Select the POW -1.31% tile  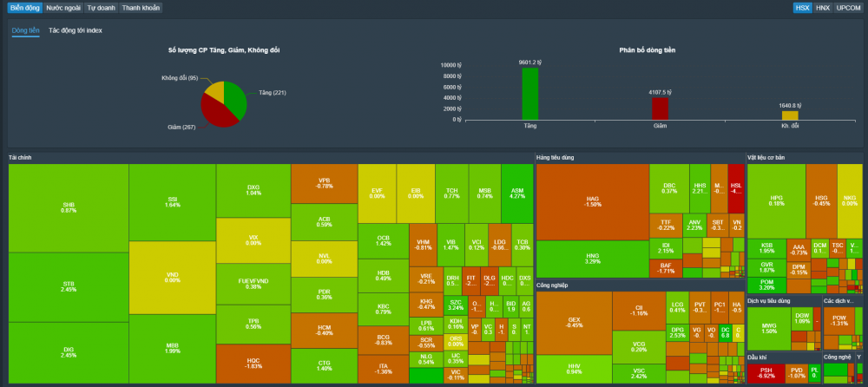click(x=839, y=321)
